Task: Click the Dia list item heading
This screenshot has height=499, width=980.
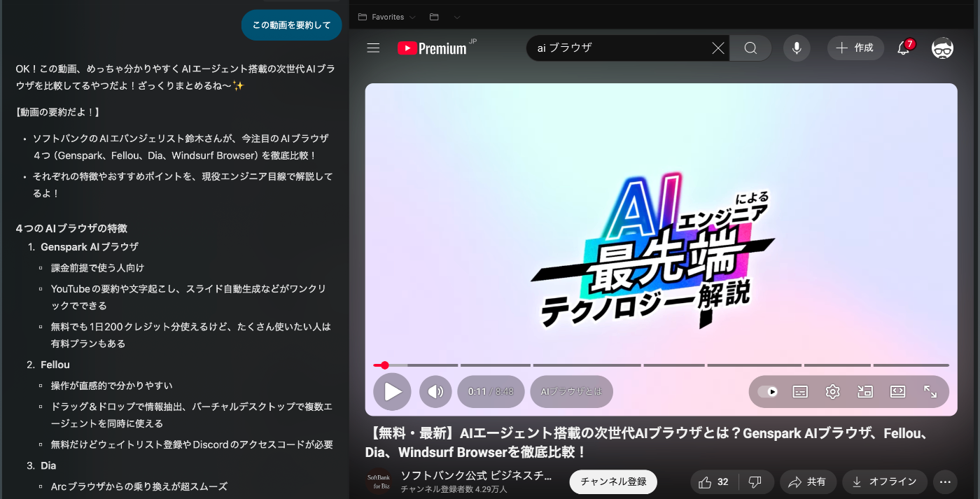Action: [48, 465]
